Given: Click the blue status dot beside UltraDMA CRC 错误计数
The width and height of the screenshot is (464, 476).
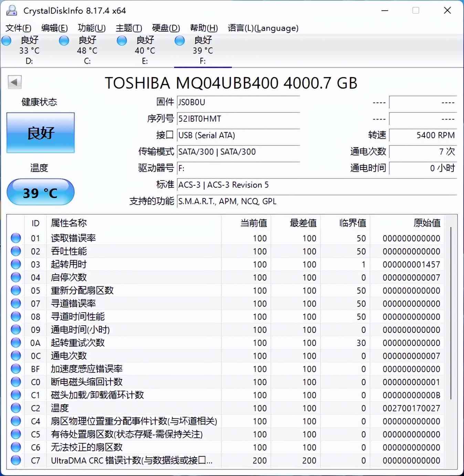Looking at the screenshot, I should (x=15, y=461).
